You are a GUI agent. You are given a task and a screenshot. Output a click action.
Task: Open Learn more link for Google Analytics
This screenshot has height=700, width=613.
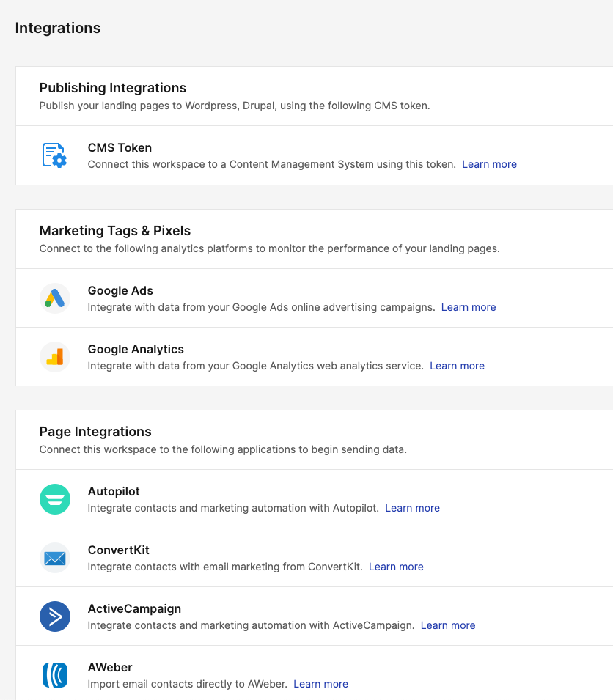(457, 366)
